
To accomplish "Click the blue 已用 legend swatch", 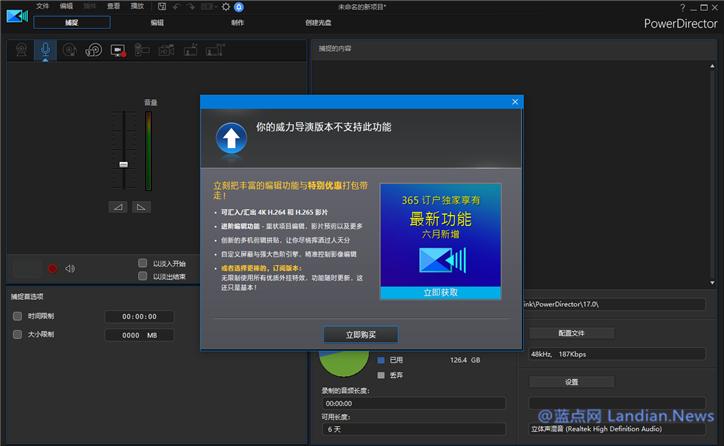I will point(381,360).
